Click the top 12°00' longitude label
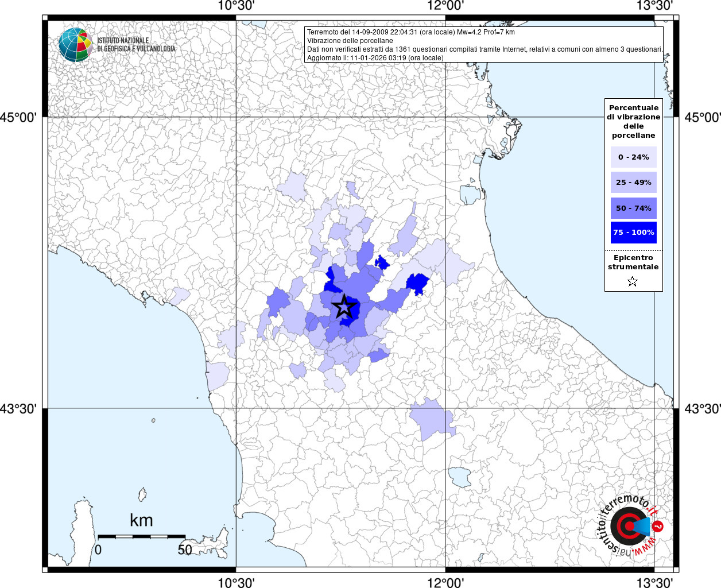The width and height of the screenshot is (721, 588). [x=446, y=6]
